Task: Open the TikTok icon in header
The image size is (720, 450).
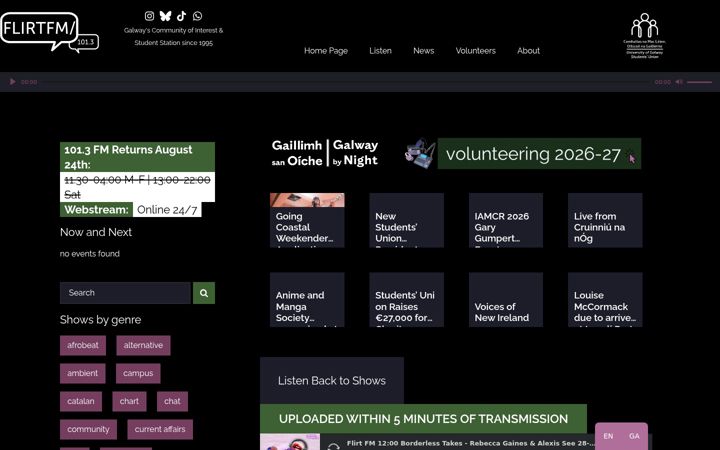Action: (x=181, y=16)
